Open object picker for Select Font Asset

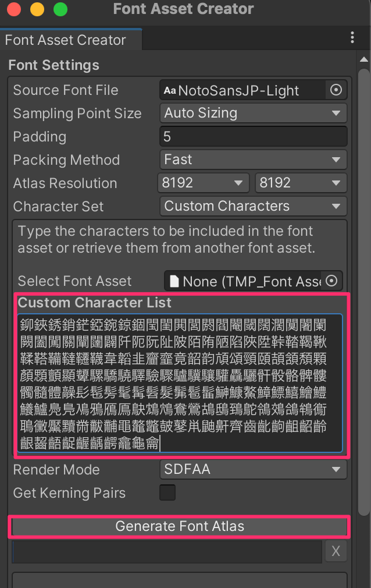(331, 281)
